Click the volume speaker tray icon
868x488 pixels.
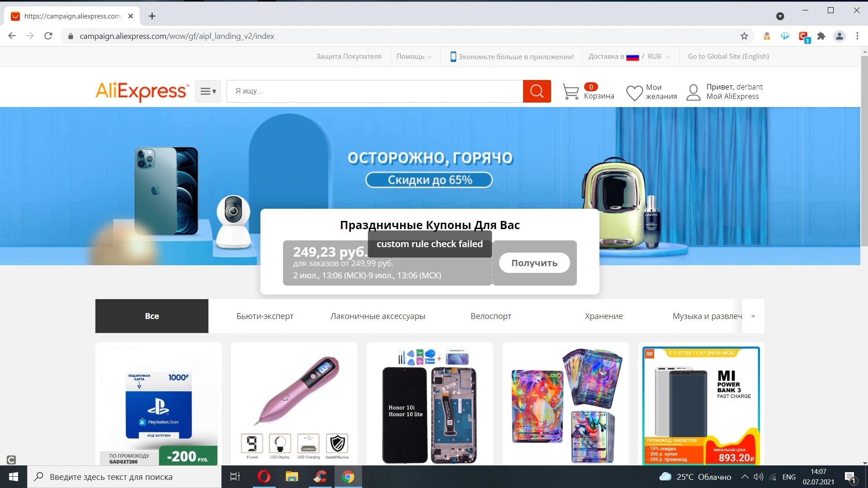759,477
